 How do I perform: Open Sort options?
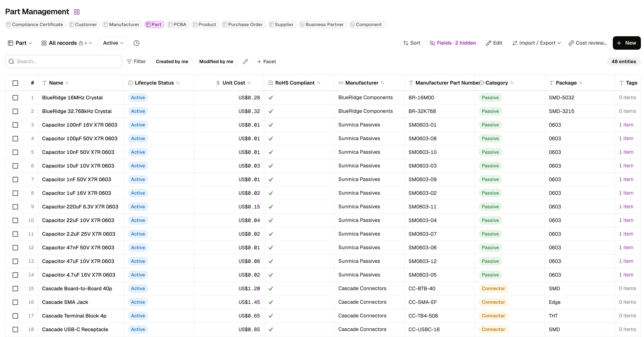pyautogui.click(x=411, y=43)
